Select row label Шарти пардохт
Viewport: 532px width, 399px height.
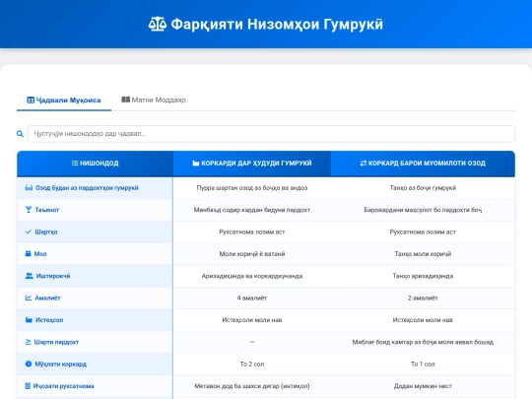click(x=56, y=342)
